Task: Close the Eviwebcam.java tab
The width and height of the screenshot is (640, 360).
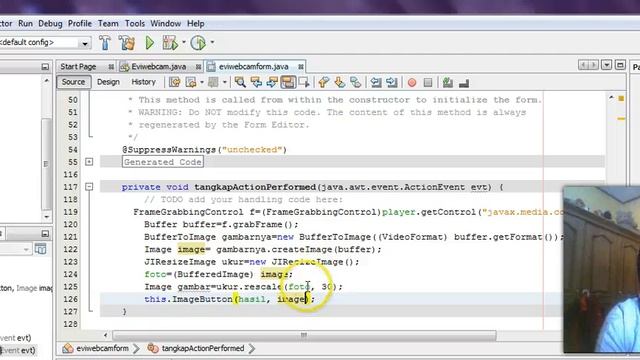Action: [x=198, y=67]
